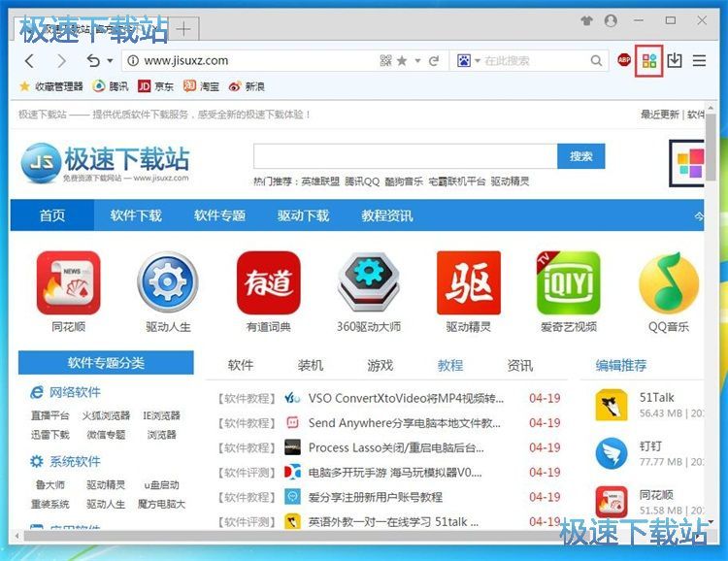Click the magnifier search icon

tap(596, 61)
